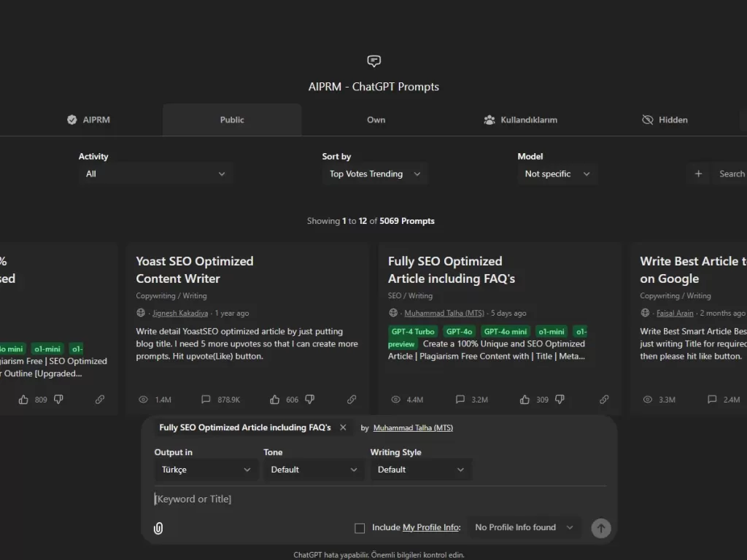Viewport: 747px width, 560px height.
Task: Open the Hidden prompts tab
Action: coord(665,120)
